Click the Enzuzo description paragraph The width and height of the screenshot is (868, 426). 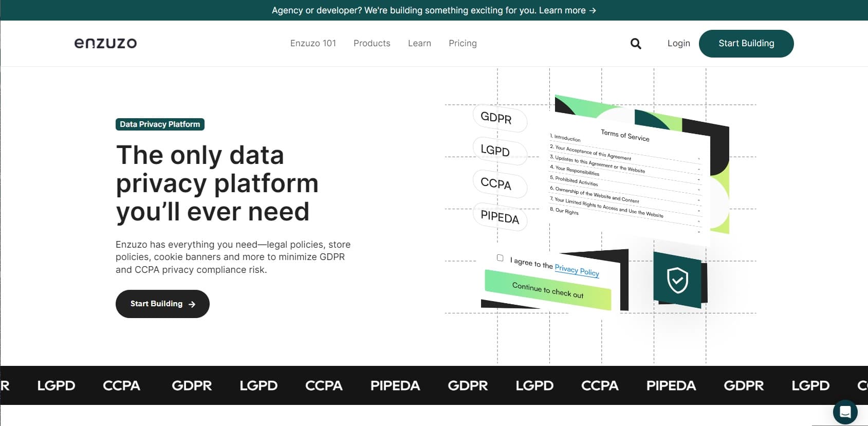(x=233, y=257)
